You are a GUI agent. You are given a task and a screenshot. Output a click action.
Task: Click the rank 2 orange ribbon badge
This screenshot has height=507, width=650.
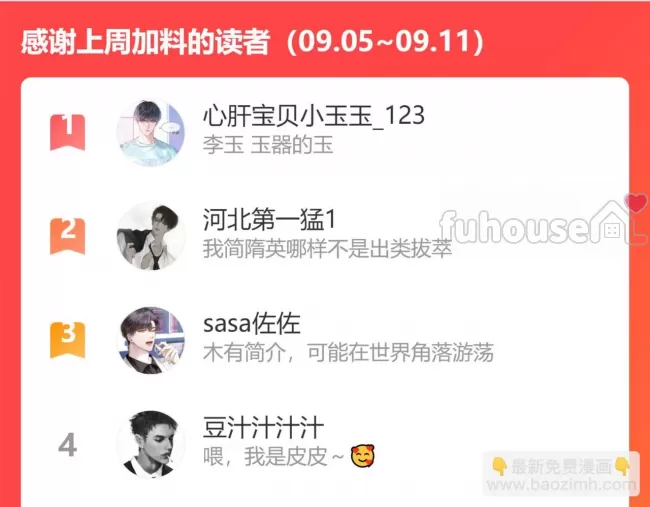(68, 236)
